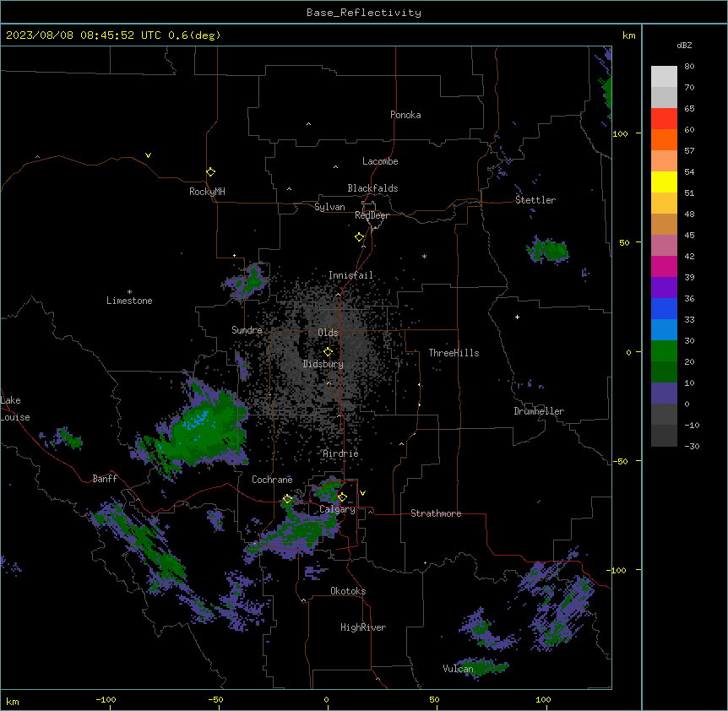Click the -100 tick on the bottom axis
This screenshot has height=711, width=728.
pyautogui.click(x=106, y=699)
